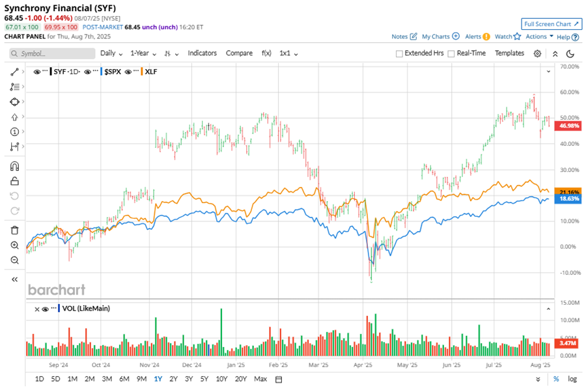Toggle the percent scale button
This screenshot has width=588, height=390.
coord(556,379)
